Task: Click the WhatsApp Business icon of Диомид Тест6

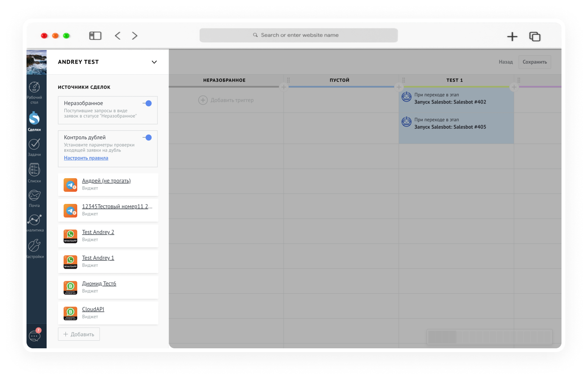Action: coord(70,288)
